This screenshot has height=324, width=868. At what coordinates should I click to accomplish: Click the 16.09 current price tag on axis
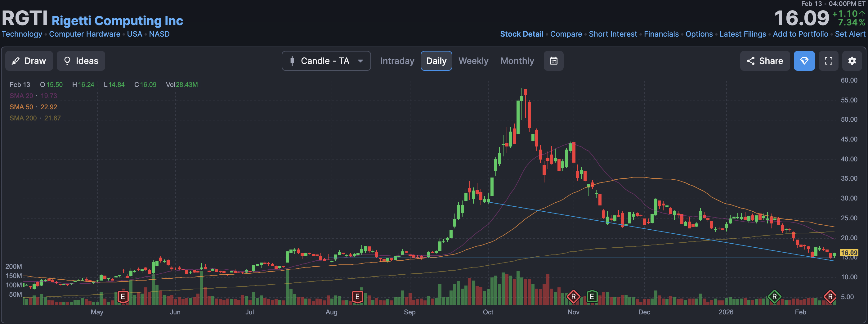pyautogui.click(x=849, y=253)
